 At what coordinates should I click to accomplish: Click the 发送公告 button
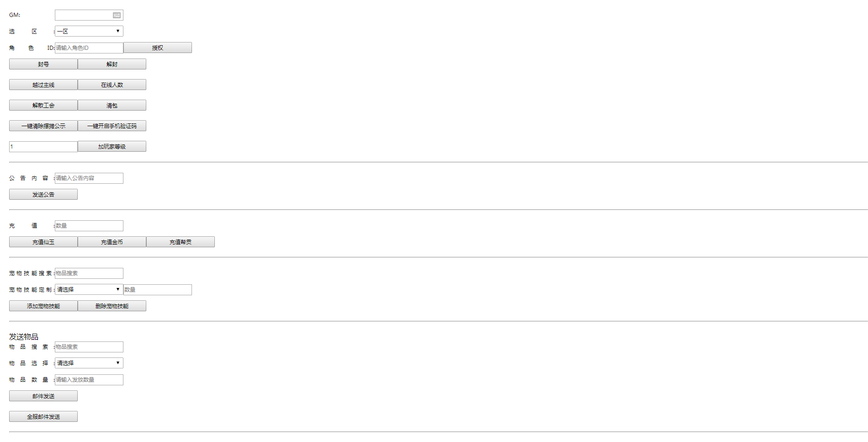point(43,194)
